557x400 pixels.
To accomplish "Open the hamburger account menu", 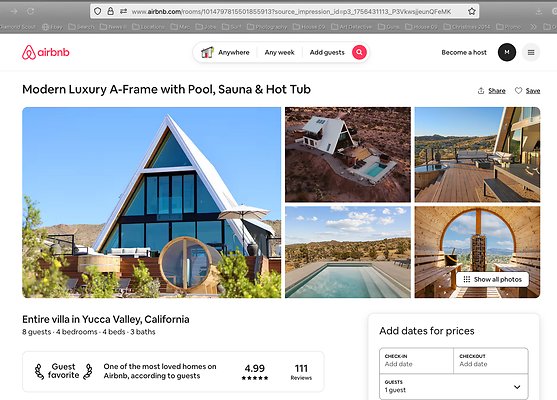I will point(531,53).
